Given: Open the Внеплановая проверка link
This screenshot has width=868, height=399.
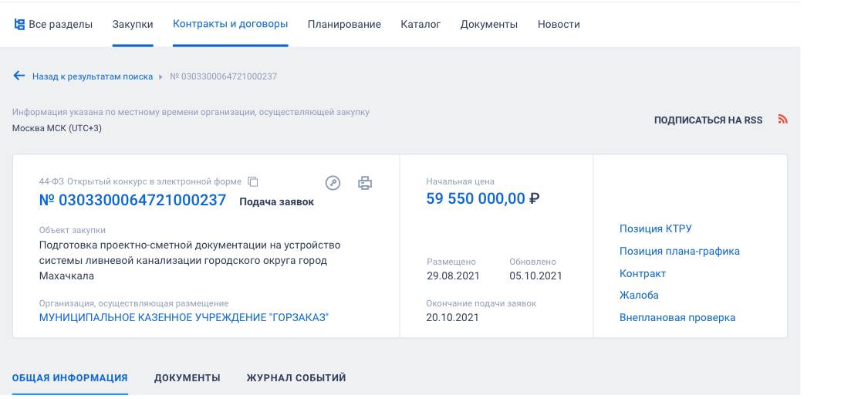Looking at the screenshot, I should pos(677,318).
